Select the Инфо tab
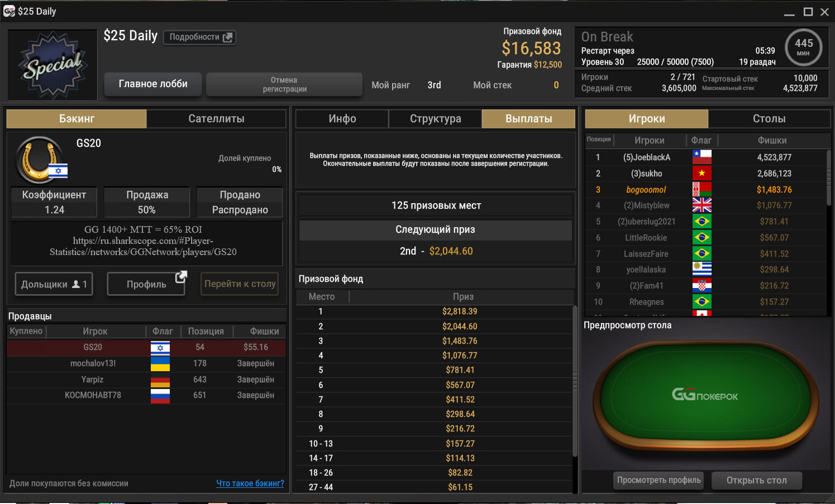 342,119
